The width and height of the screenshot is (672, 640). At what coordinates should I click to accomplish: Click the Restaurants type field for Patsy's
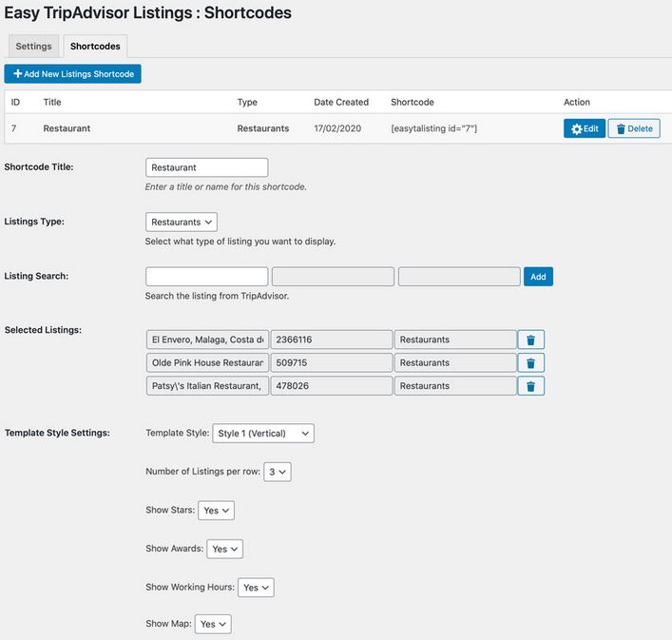click(455, 386)
